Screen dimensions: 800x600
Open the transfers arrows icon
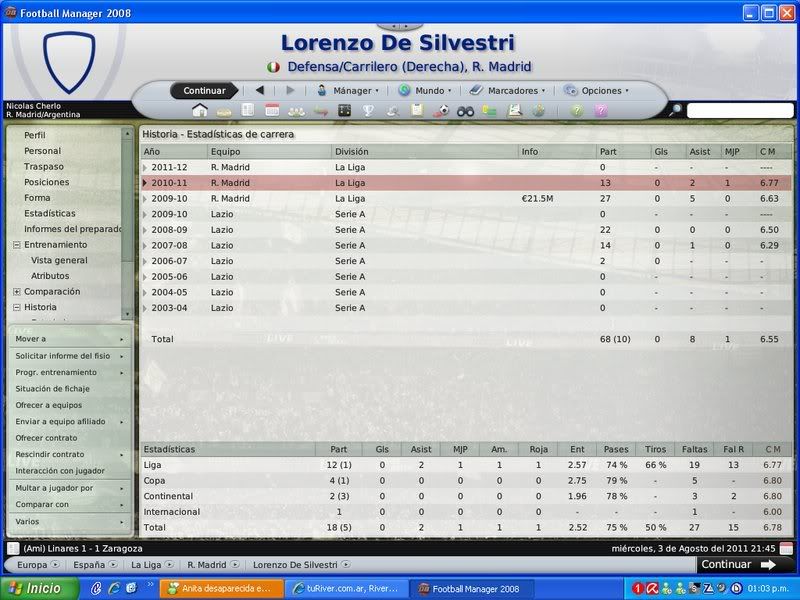[321, 111]
